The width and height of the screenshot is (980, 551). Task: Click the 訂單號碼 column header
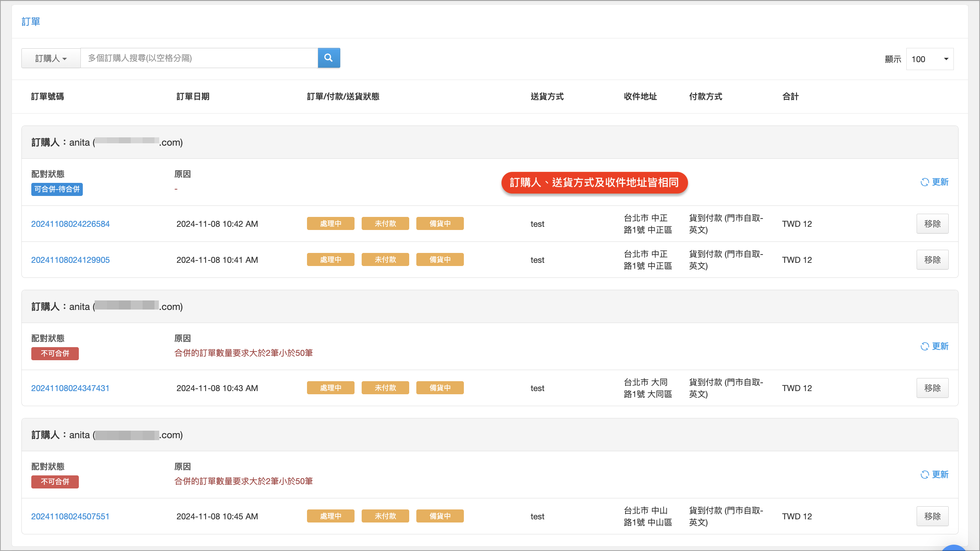coord(48,97)
